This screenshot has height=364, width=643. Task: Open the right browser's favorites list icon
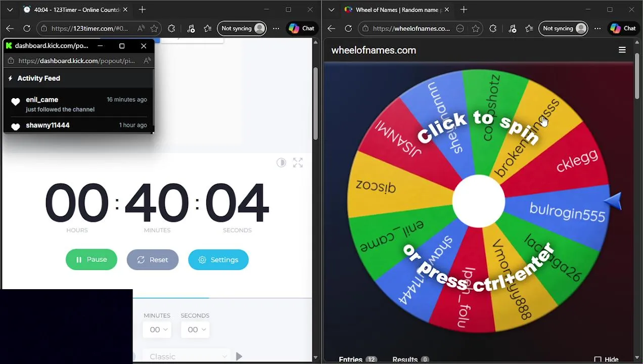pyautogui.click(x=529, y=29)
